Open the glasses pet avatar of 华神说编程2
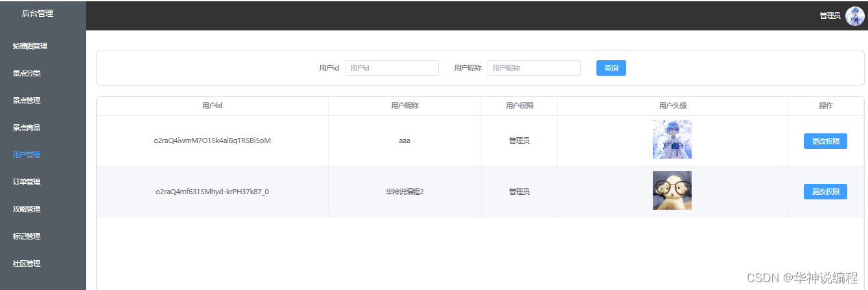This screenshot has width=868, height=290. pos(672,190)
